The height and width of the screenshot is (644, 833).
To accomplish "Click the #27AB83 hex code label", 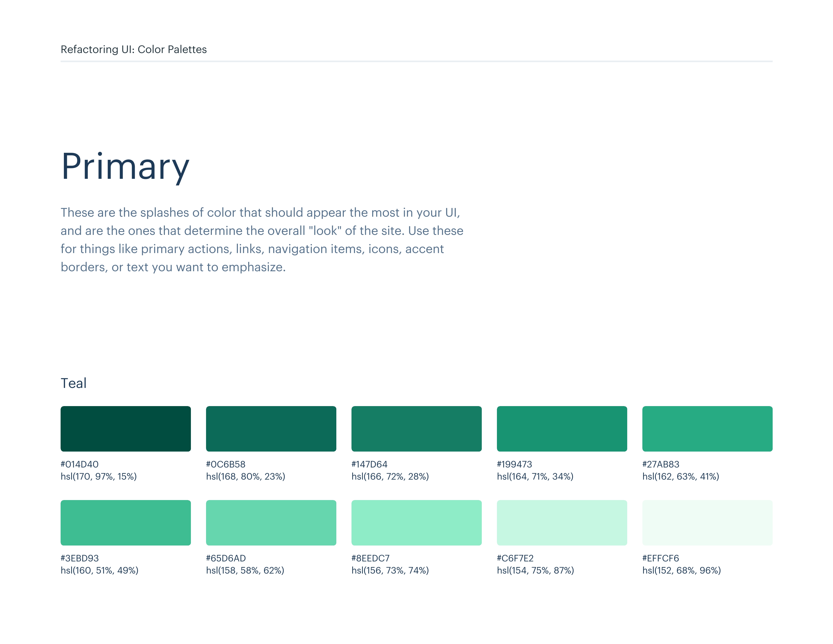I will tap(661, 464).
